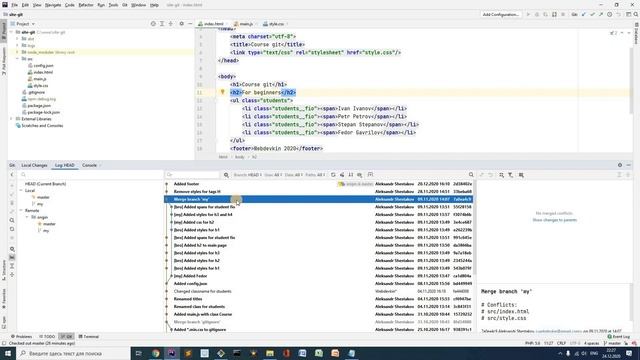Click the branches search field in Git panel
640x360 pixels.
point(91,175)
